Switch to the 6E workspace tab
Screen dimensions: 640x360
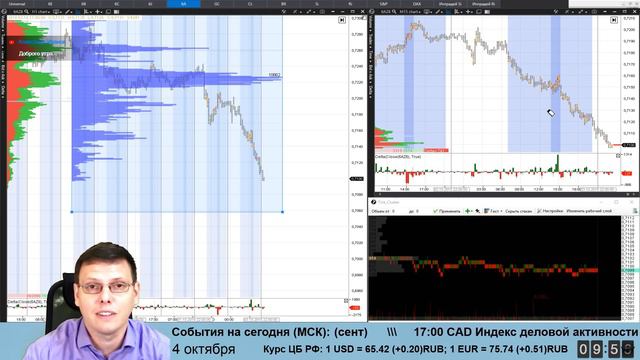pos(50,4)
